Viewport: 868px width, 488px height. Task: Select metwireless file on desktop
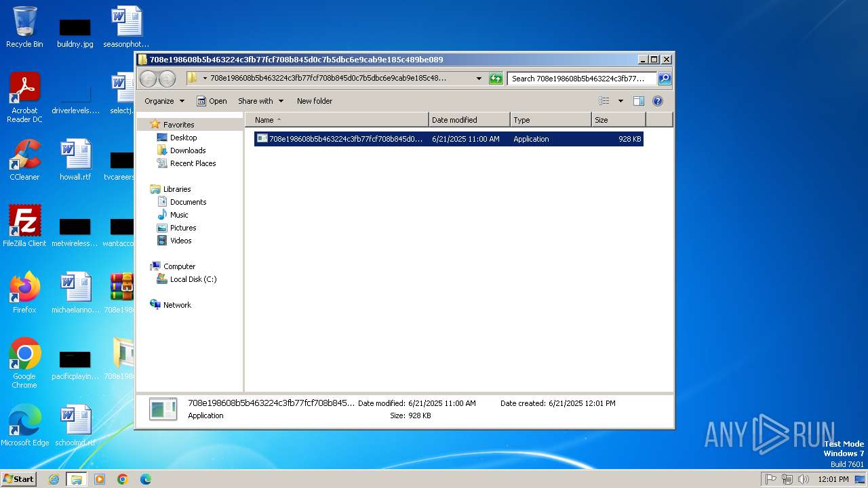(75, 231)
